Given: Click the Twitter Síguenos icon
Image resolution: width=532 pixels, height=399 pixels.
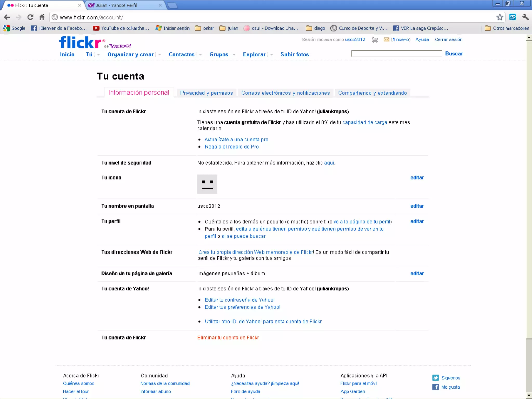Looking at the screenshot, I should point(436,378).
